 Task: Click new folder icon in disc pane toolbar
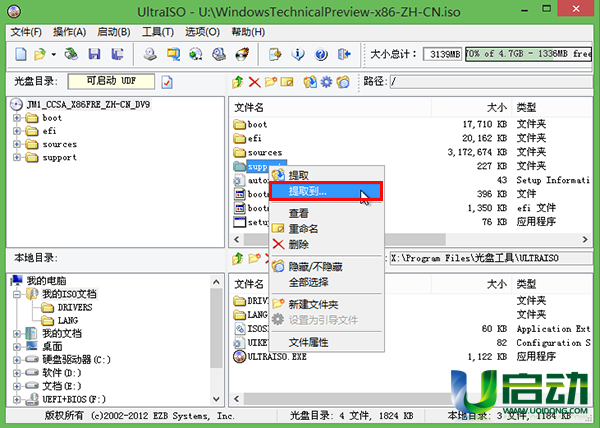click(271, 82)
